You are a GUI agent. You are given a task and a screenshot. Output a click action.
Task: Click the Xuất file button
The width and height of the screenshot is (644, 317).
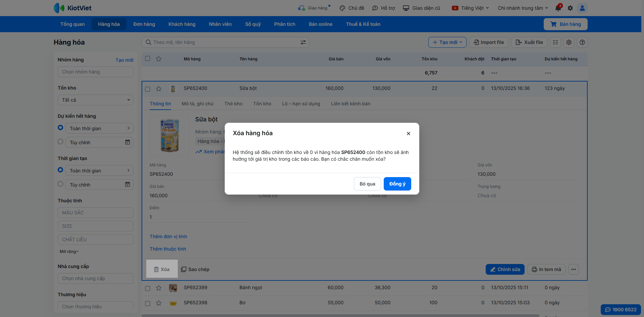529,42
